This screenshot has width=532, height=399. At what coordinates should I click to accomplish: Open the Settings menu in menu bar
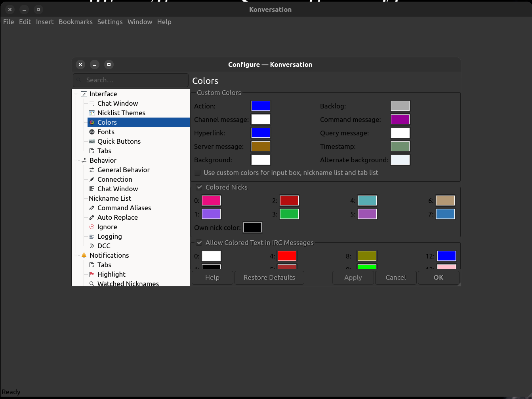[x=110, y=22]
